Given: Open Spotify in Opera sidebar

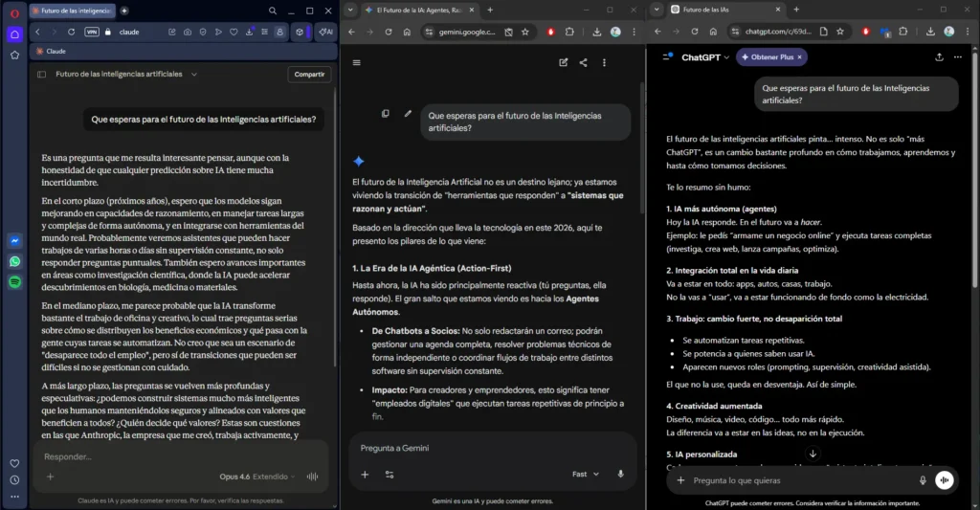Looking at the screenshot, I should click(x=14, y=282).
